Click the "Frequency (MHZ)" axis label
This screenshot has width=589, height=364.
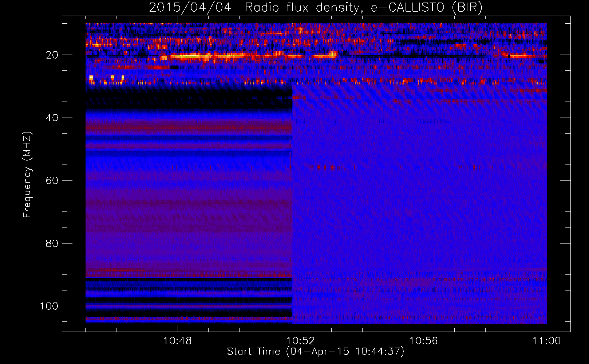(27, 175)
